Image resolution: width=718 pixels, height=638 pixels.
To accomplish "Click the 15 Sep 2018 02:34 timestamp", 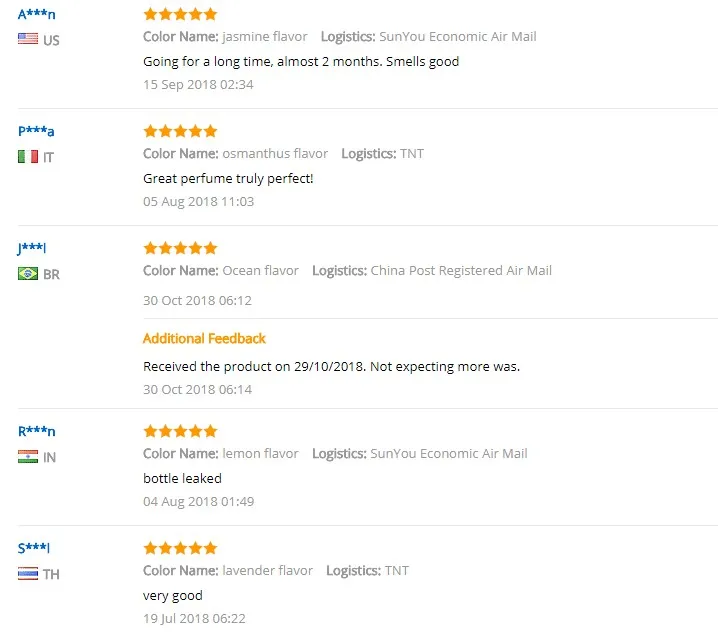I will point(198,85).
